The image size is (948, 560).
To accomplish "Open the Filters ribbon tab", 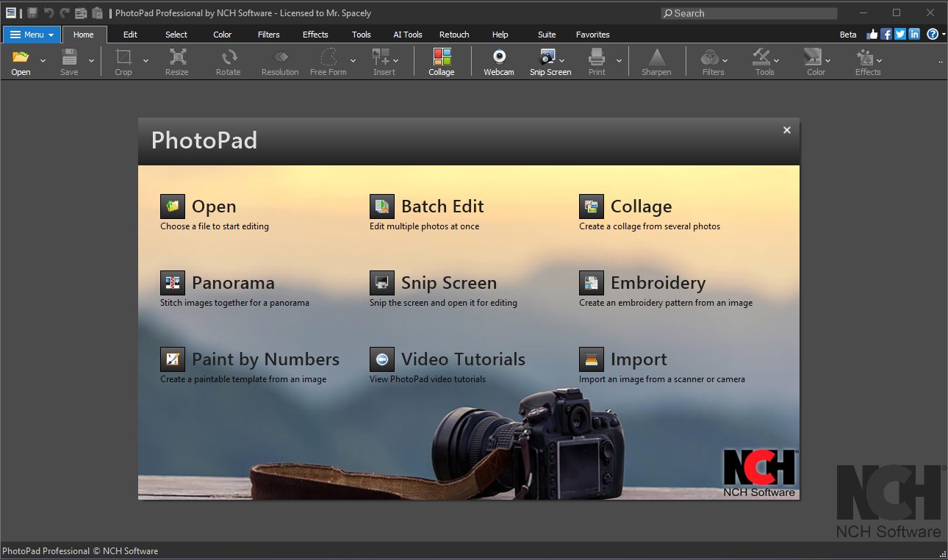I will (269, 35).
